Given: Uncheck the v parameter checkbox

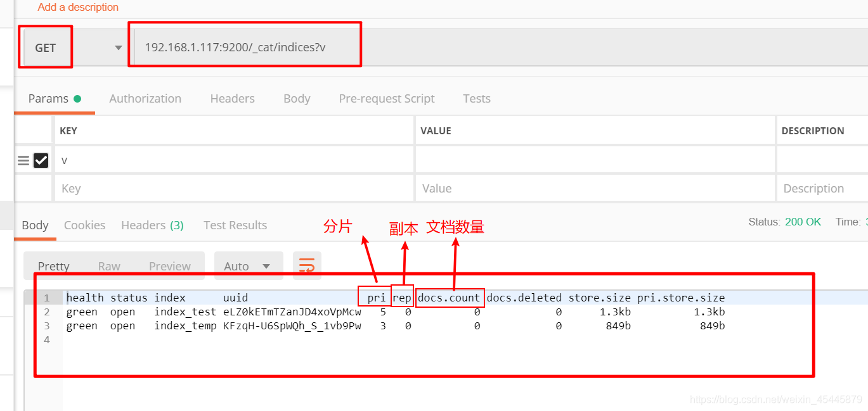Looking at the screenshot, I should click(41, 161).
